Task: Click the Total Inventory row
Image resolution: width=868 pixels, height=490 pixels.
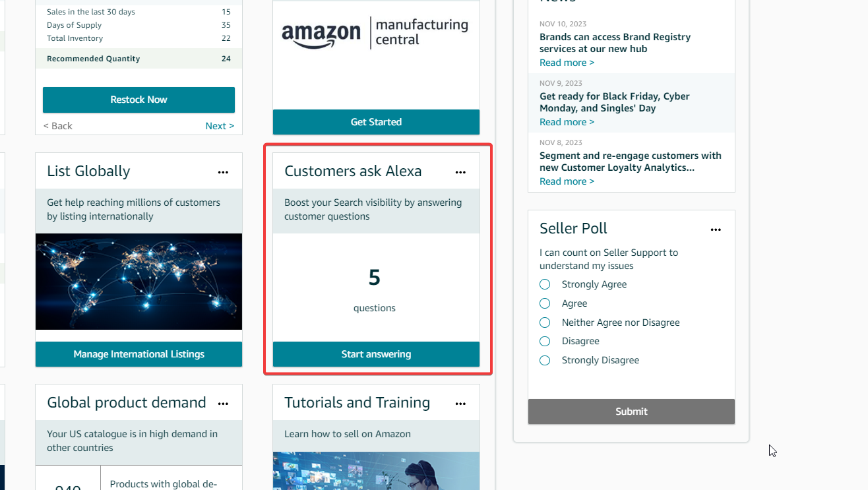Action: 139,38
